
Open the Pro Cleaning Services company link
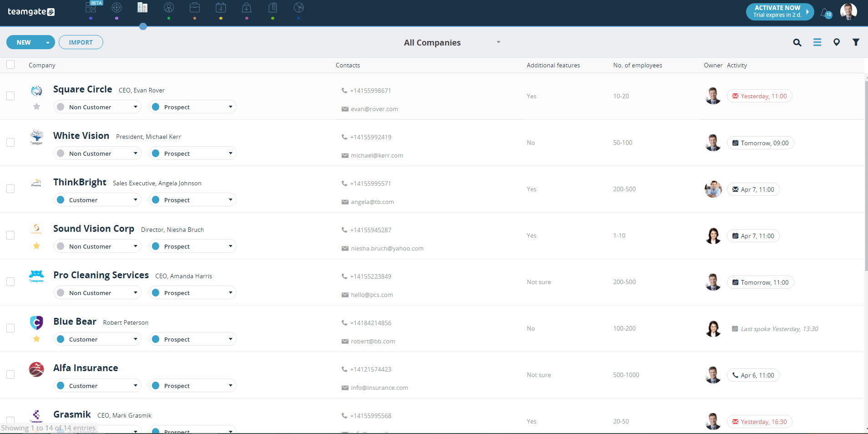101,275
